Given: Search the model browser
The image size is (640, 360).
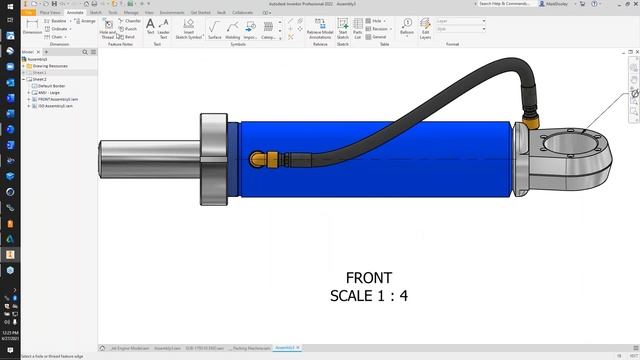Looking at the screenshot, I should pos(85,52).
